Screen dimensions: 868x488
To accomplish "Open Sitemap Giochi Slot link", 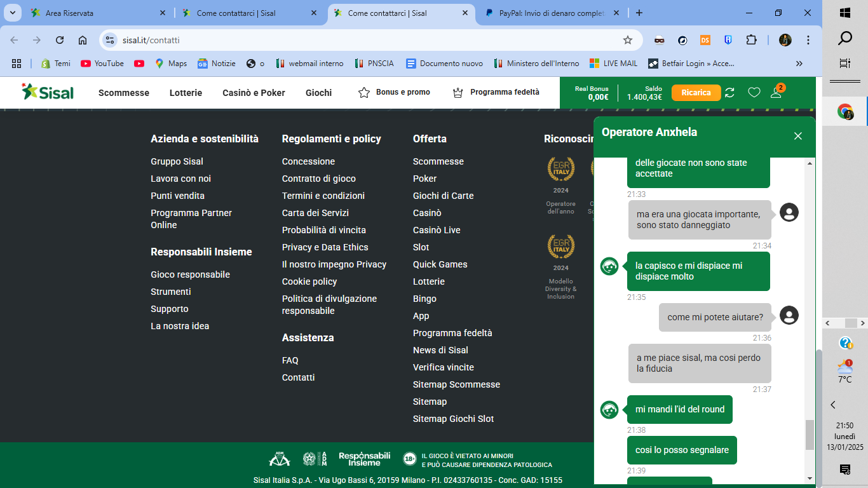I will (x=453, y=419).
